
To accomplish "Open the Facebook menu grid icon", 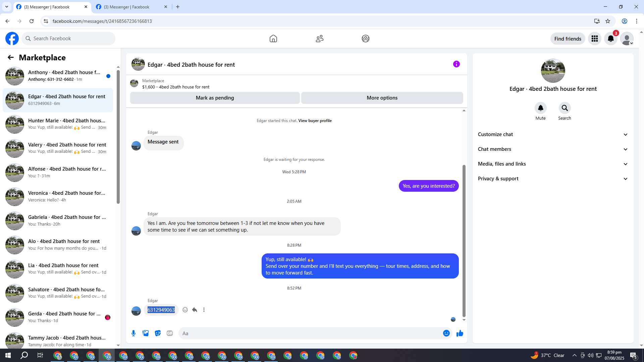I will (x=595, y=39).
